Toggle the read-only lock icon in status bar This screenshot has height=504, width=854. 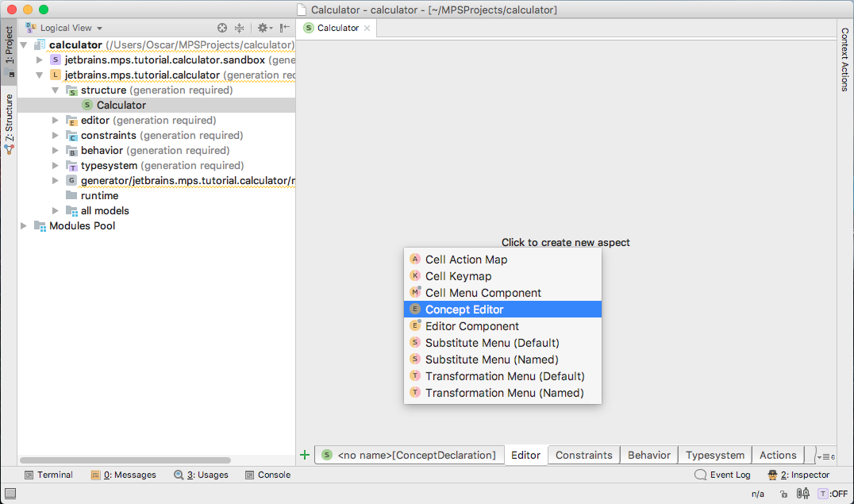[x=783, y=494]
